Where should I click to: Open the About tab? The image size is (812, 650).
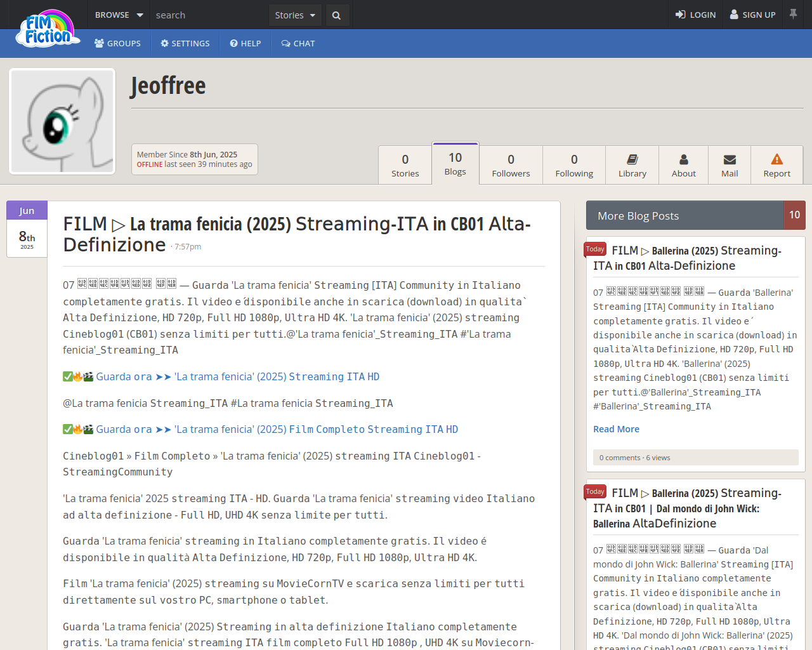coord(684,165)
